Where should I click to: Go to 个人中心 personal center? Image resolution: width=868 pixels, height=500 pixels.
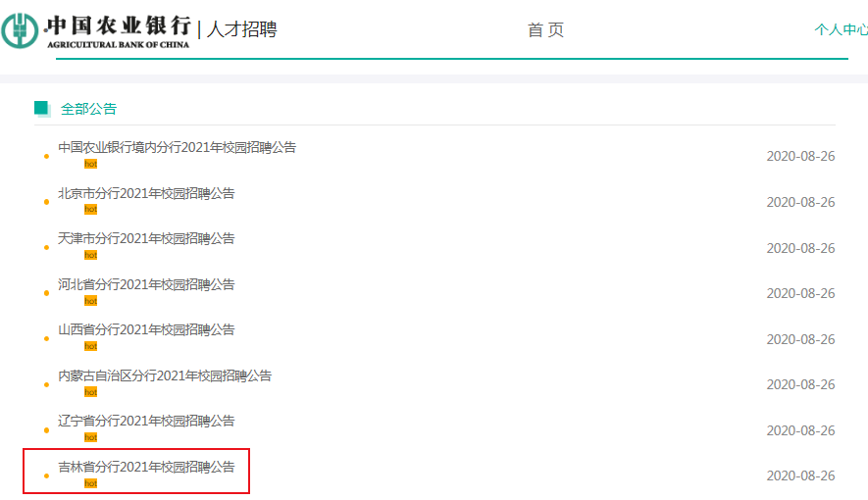[x=841, y=29]
